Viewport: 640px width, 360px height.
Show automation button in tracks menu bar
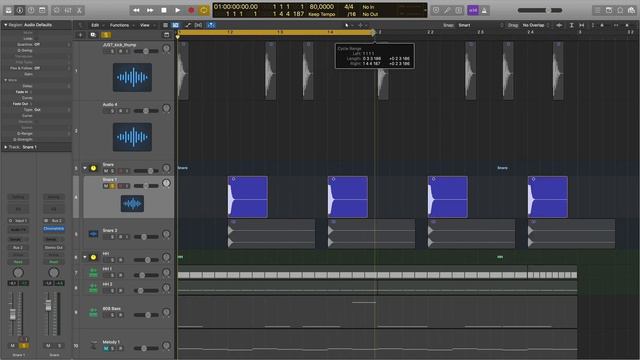pyautogui.click(x=188, y=25)
